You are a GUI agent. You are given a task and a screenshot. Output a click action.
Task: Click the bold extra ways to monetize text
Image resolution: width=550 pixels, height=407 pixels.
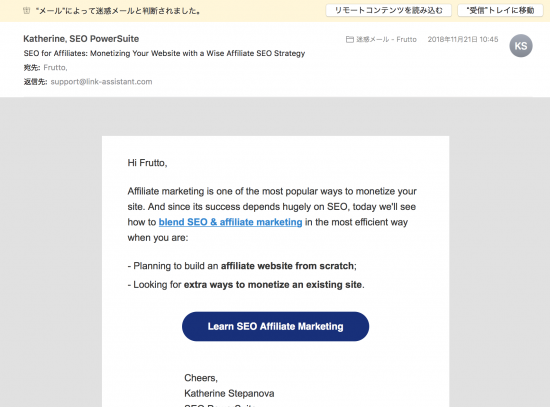click(273, 285)
